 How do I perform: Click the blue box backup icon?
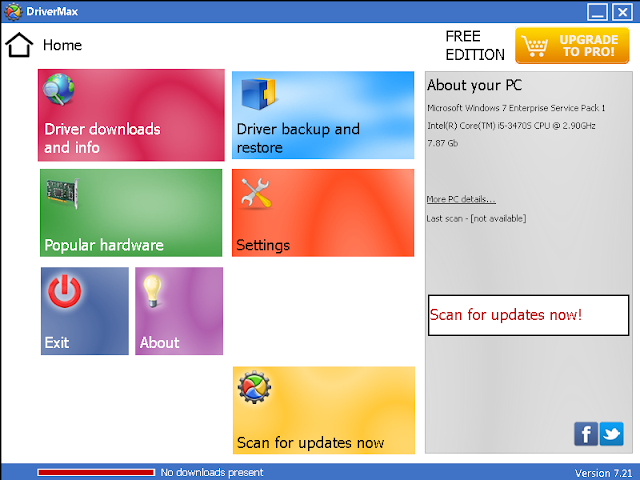point(258,93)
